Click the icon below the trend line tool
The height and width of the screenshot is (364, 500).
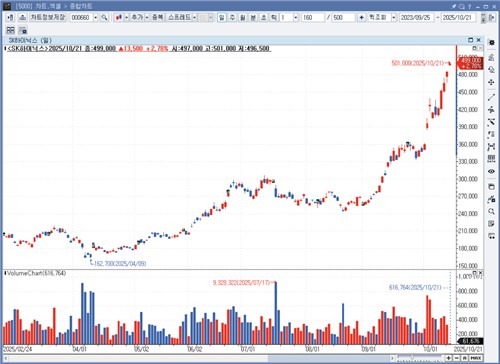[491, 109]
